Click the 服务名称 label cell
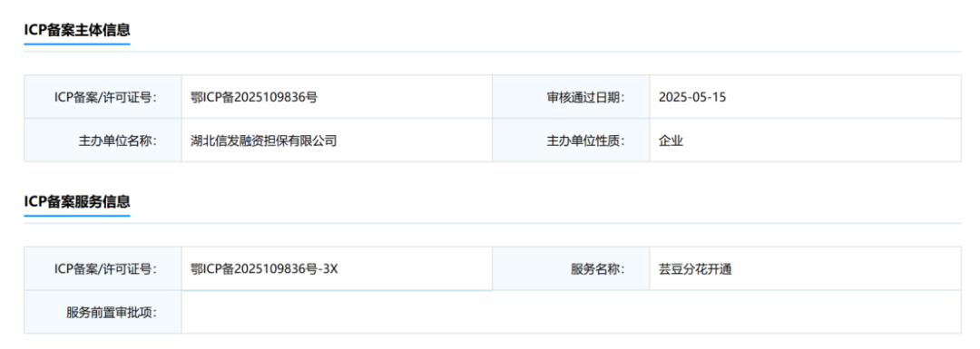Viewport: 980px width, 349px height. coord(571,269)
